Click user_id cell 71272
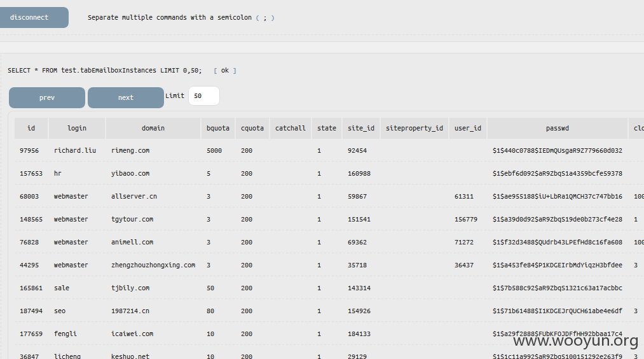 463,243
